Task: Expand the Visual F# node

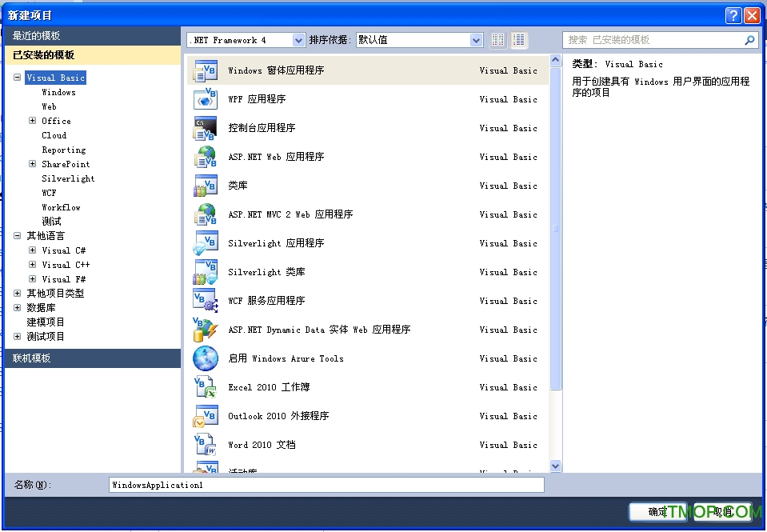Action: tap(32, 279)
